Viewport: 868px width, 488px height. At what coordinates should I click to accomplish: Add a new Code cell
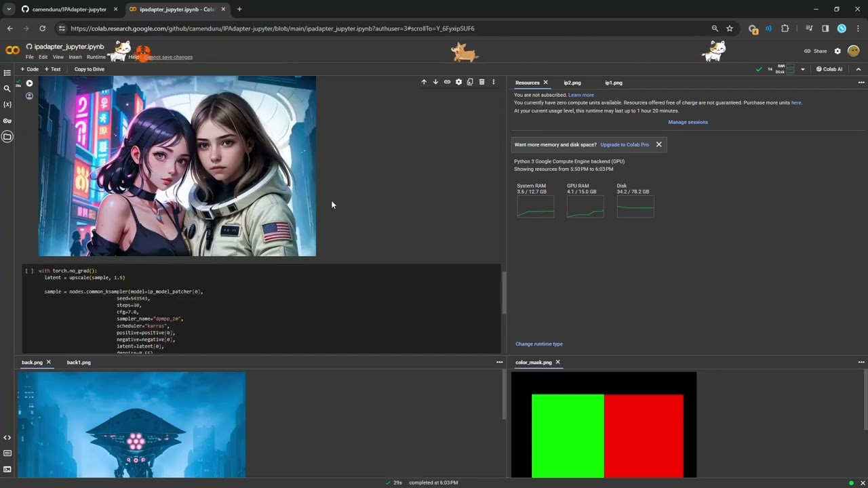(29, 69)
